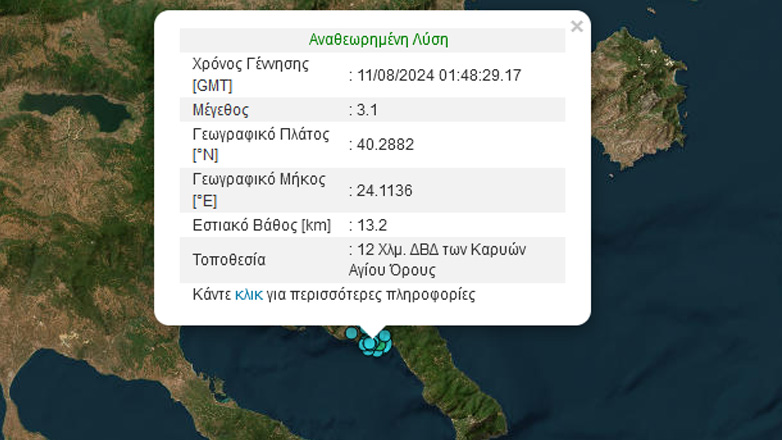This screenshot has height=440, width=782.
Task: Click the "Τοποθεσία" row label
Action: point(229,260)
